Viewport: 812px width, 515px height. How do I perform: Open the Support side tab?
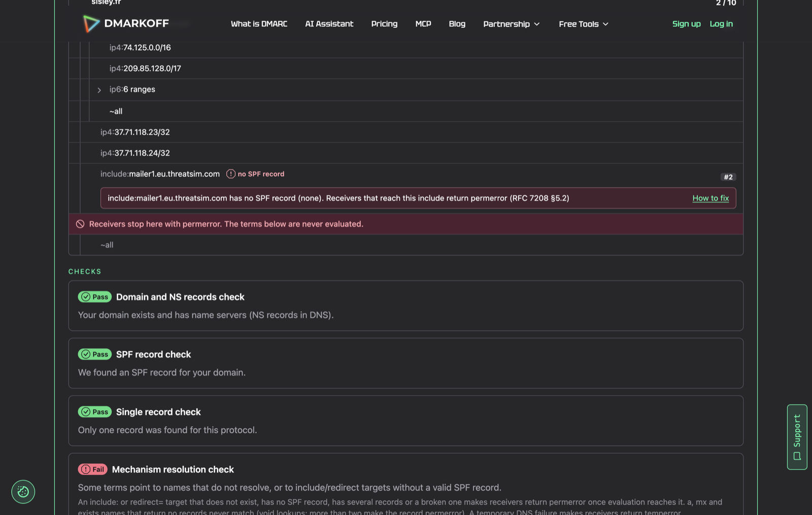[x=797, y=437]
